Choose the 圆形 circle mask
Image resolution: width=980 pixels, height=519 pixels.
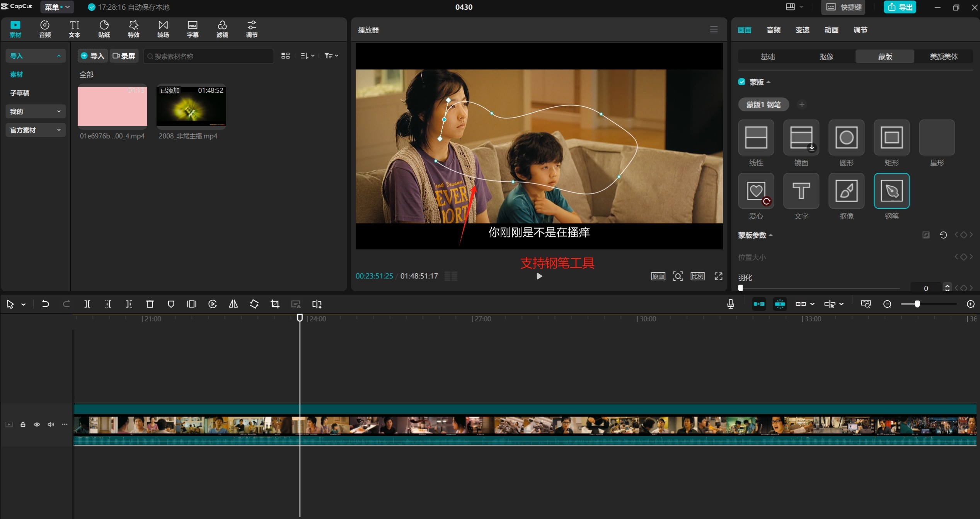point(846,138)
